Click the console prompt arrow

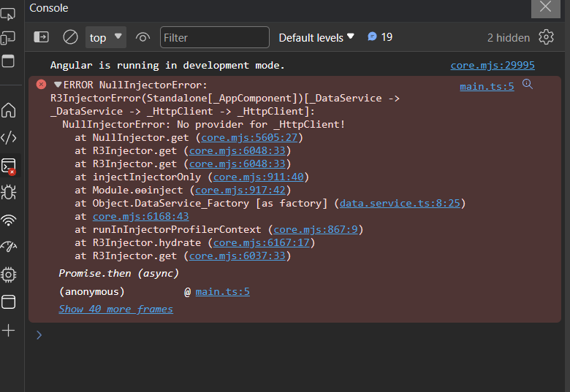pos(39,334)
